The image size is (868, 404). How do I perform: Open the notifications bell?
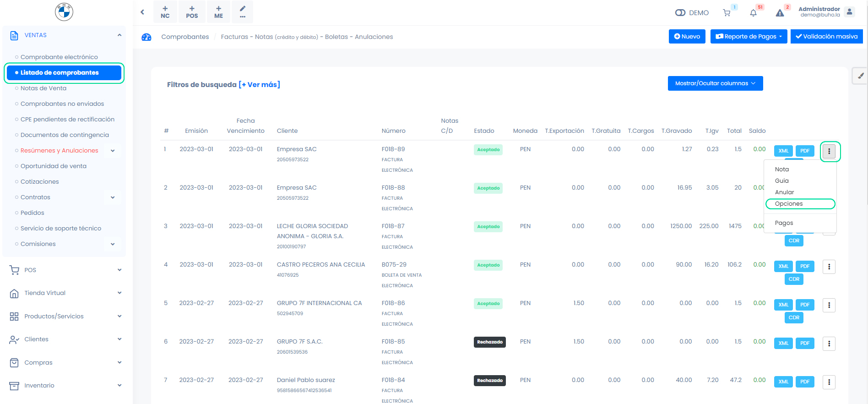pyautogui.click(x=753, y=13)
